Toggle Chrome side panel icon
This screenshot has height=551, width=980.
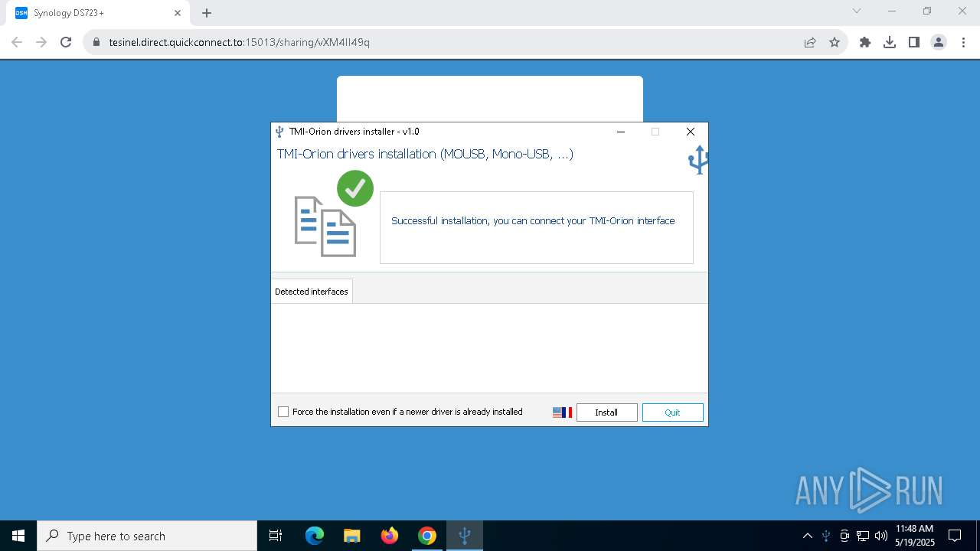point(914,42)
